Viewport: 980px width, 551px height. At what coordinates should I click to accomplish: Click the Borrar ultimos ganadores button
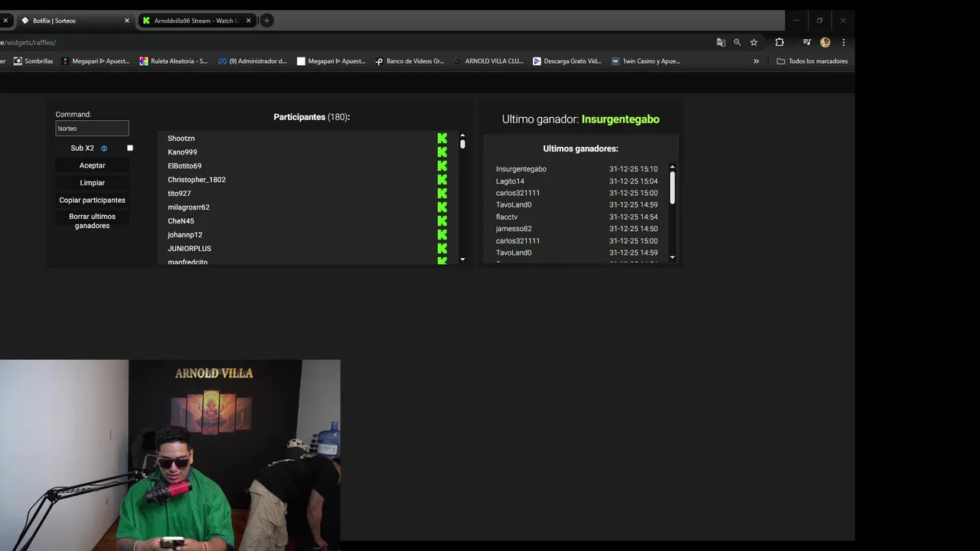(92, 221)
